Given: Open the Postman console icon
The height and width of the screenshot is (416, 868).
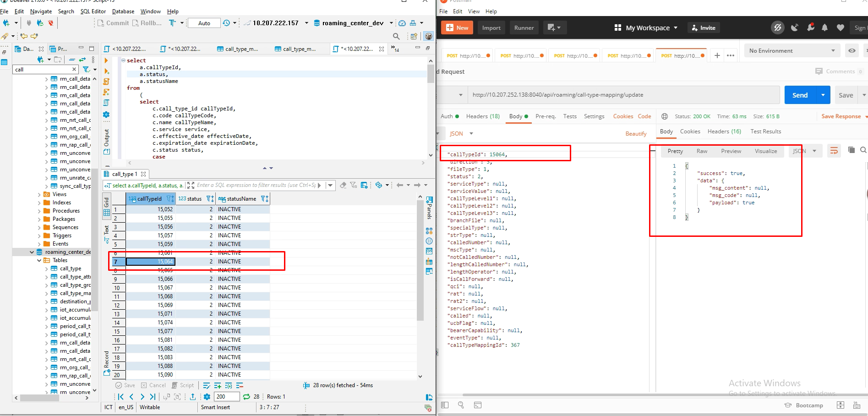Looking at the screenshot, I should (477, 405).
